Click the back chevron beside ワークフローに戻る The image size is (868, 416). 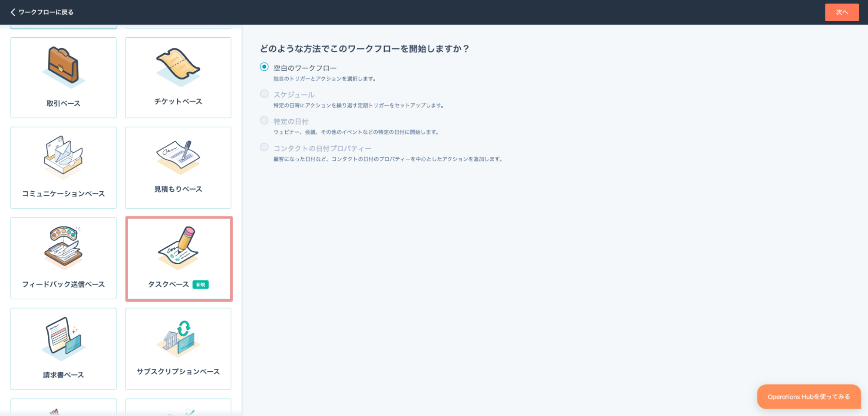13,12
